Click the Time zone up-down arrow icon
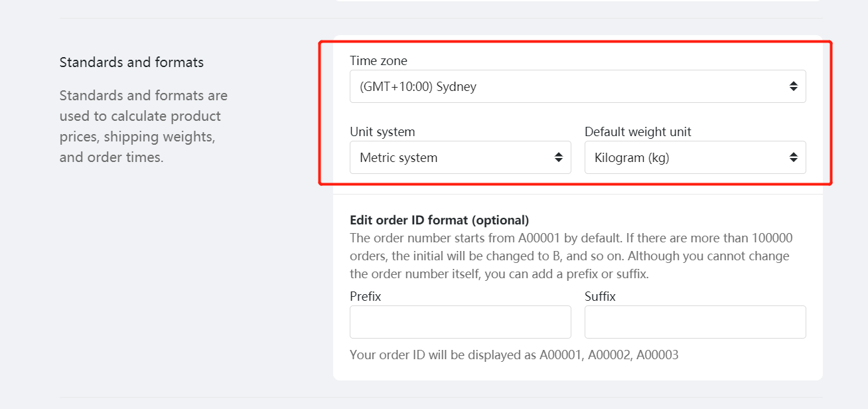868x409 pixels. pos(793,86)
